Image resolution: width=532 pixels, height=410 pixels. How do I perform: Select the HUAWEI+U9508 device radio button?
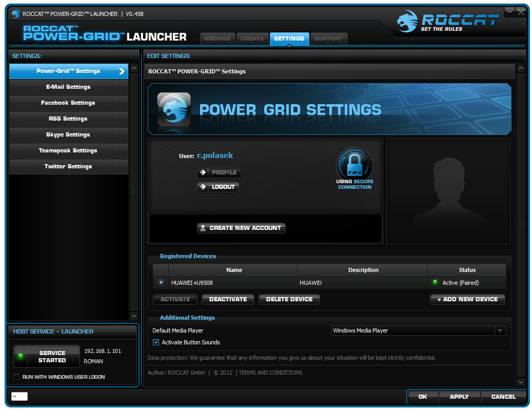click(161, 282)
